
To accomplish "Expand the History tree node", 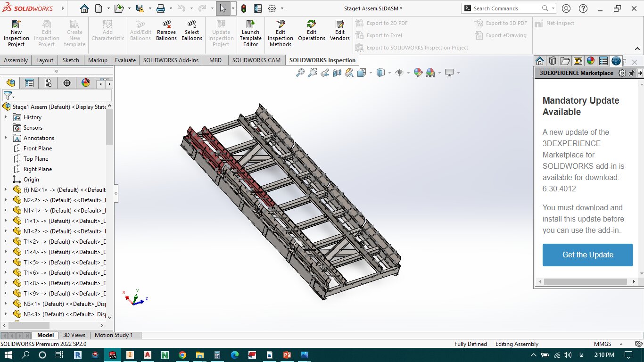I will pos(6,117).
